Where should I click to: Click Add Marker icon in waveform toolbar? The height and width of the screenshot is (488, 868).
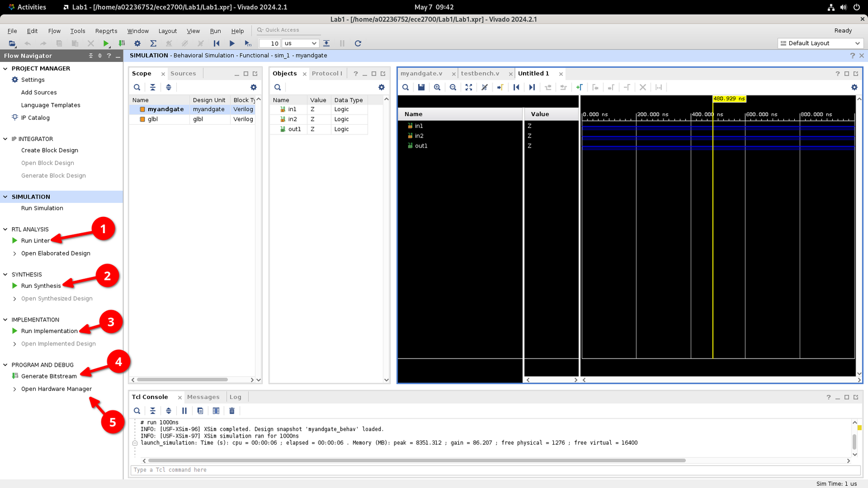[x=579, y=87]
